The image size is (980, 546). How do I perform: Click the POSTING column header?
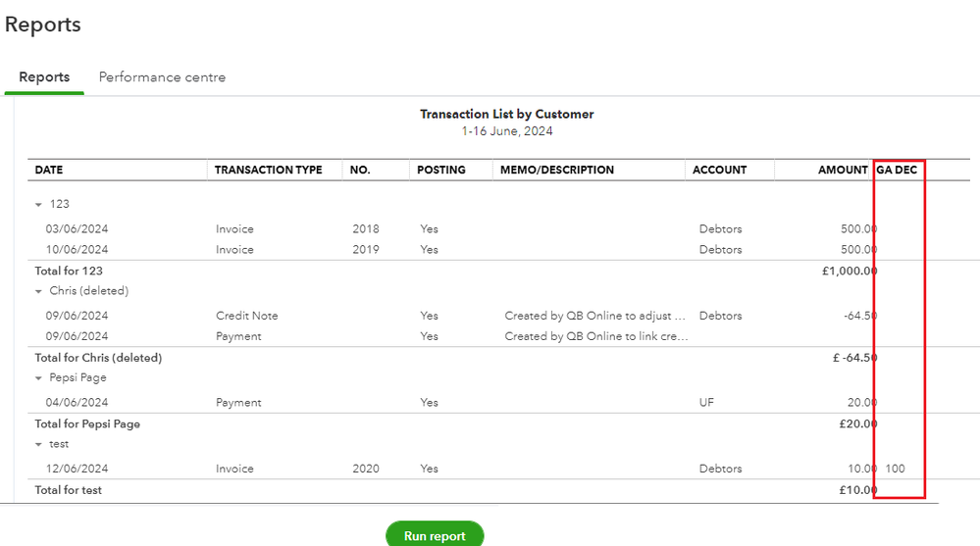tap(441, 170)
